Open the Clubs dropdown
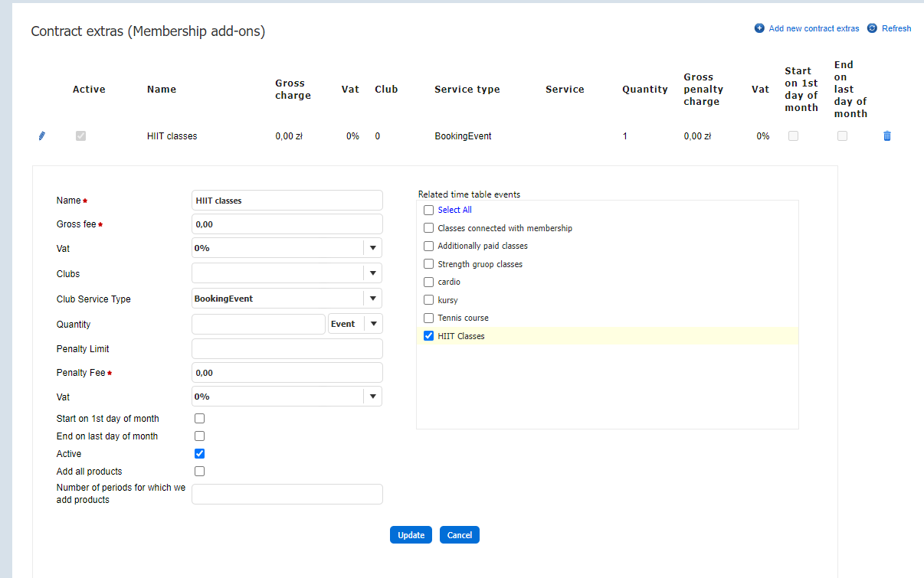Screen dimensions: 924x578 pos(372,273)
